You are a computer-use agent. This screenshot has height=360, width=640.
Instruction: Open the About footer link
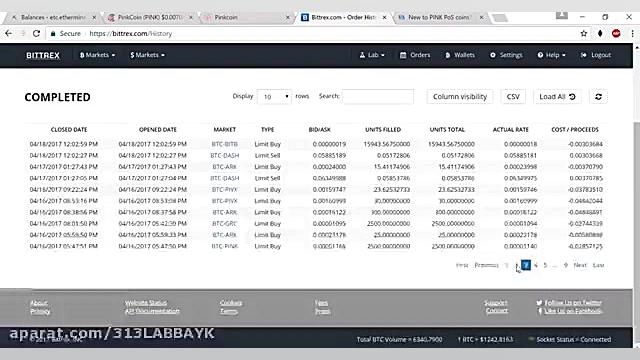click(x=39, y=303)
